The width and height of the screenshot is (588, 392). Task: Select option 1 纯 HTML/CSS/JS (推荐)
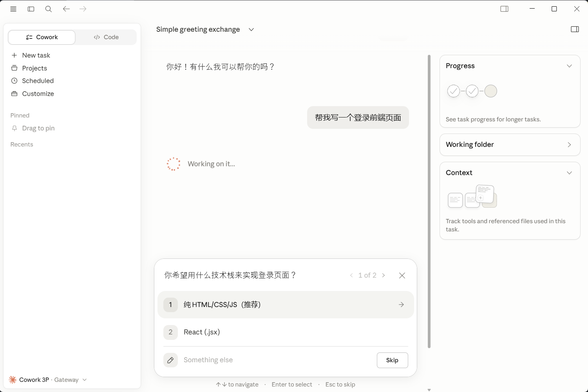click(x=286, y=305)
